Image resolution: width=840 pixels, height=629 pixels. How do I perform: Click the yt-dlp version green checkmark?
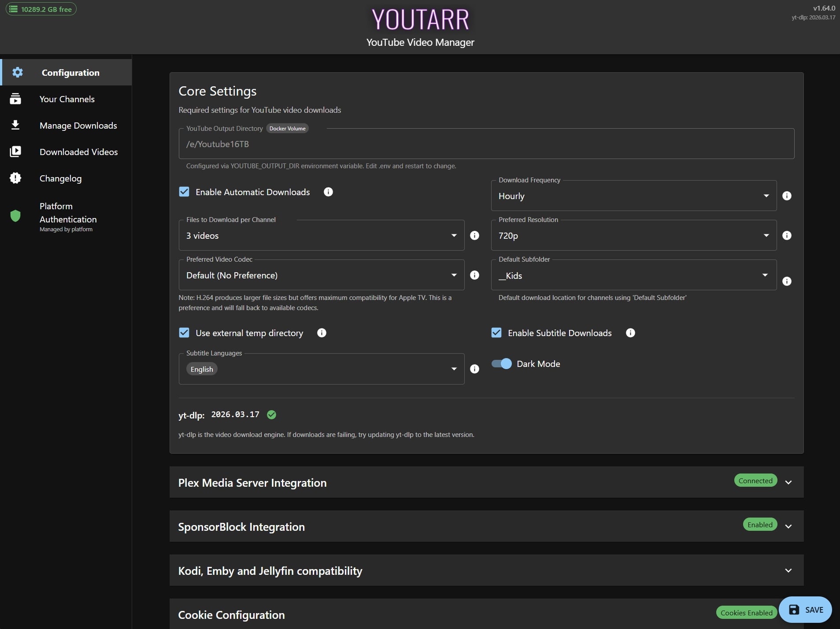click(x=271, y=414)
